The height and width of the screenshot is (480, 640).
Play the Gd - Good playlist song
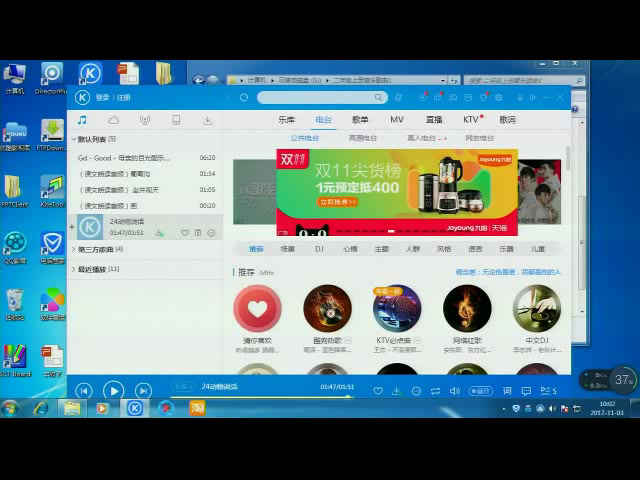coord(146,158)
